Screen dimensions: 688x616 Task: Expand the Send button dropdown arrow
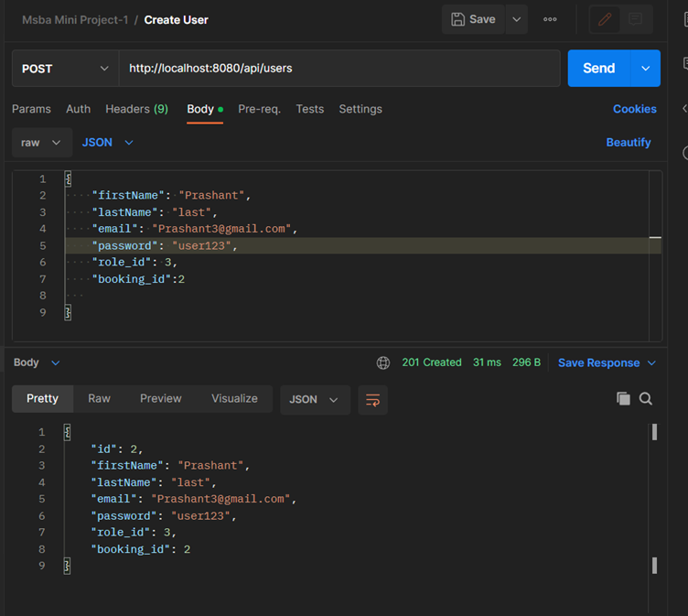click(645, 69)
